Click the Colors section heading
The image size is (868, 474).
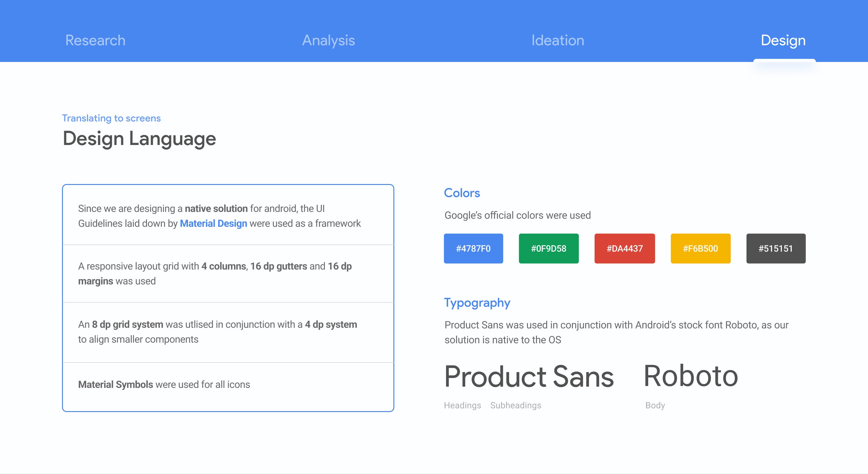pos(462,193)
